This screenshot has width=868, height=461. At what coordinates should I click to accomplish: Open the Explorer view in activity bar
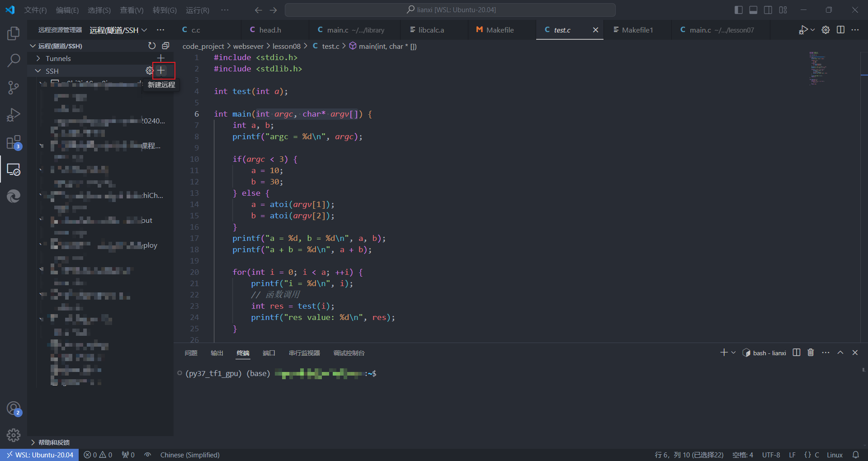point(14,33)
